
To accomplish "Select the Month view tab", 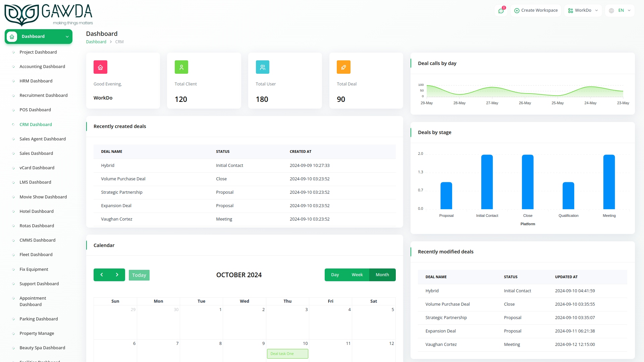I will (x=382, y=275).
